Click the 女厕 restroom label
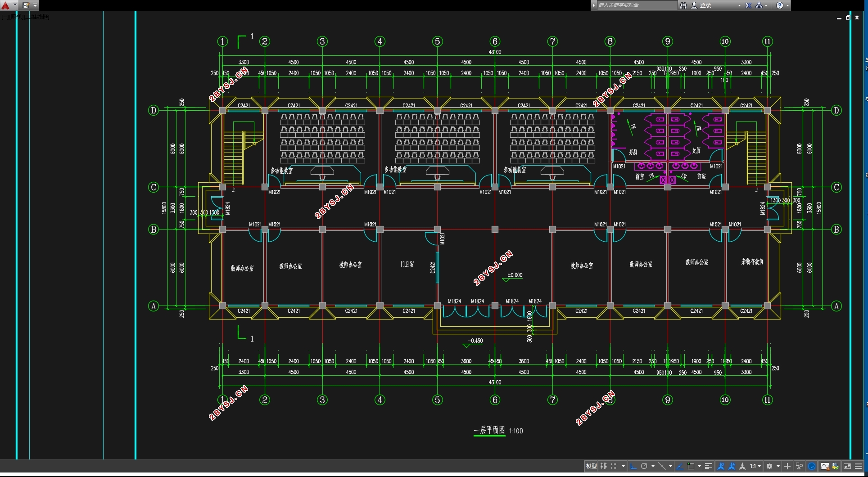This screenshot has width=868, height=477. (x=696, y=150)
